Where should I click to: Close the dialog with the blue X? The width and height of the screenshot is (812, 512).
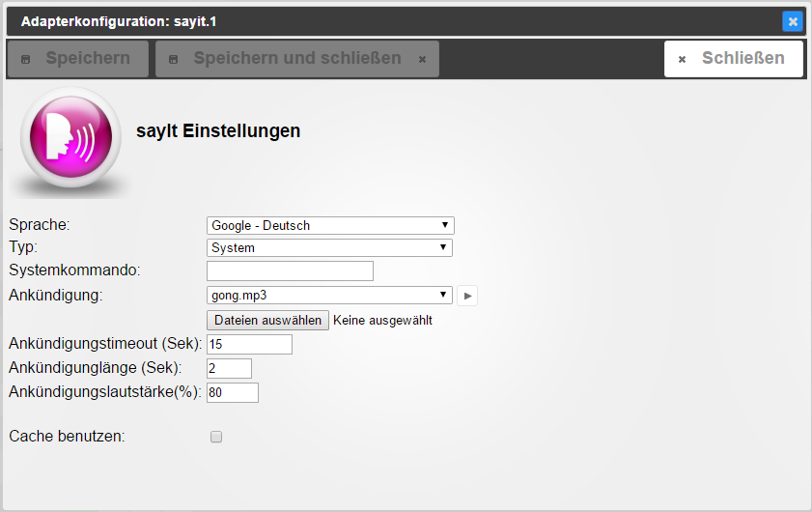792,20
